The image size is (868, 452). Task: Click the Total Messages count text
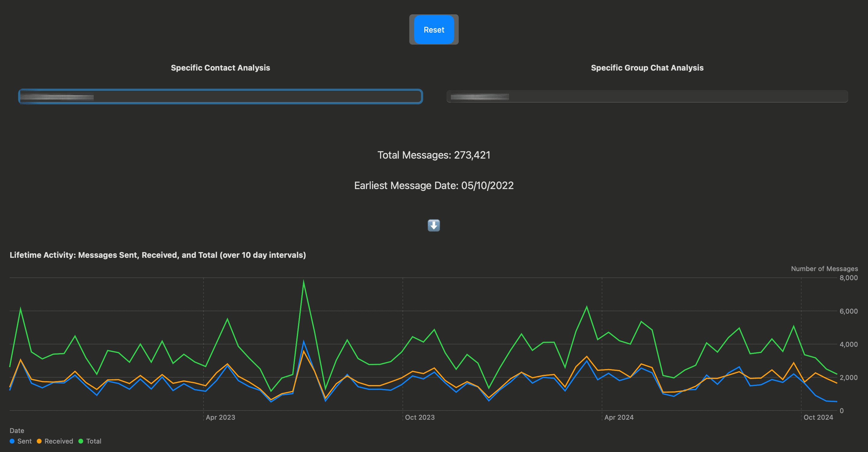(x=434, y=155)
